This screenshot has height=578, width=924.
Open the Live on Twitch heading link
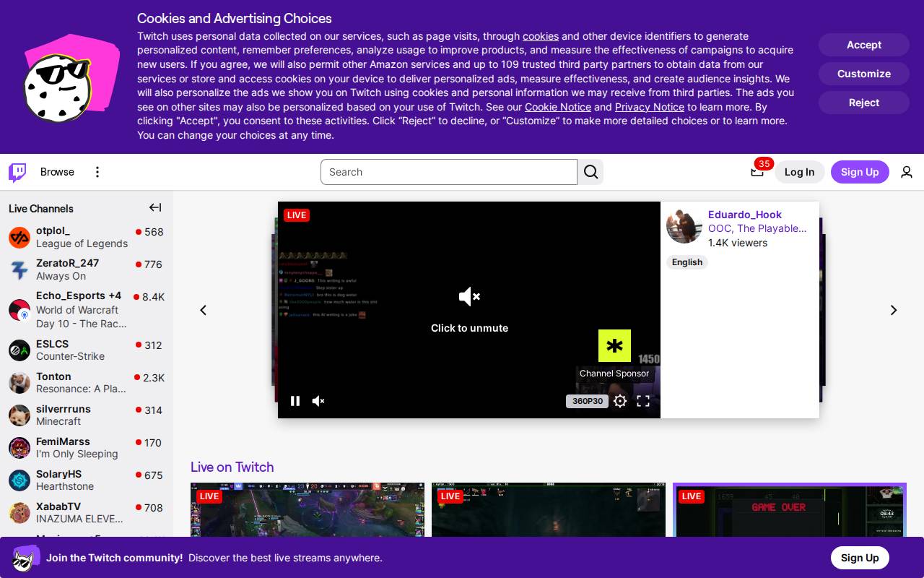point(232,467)
